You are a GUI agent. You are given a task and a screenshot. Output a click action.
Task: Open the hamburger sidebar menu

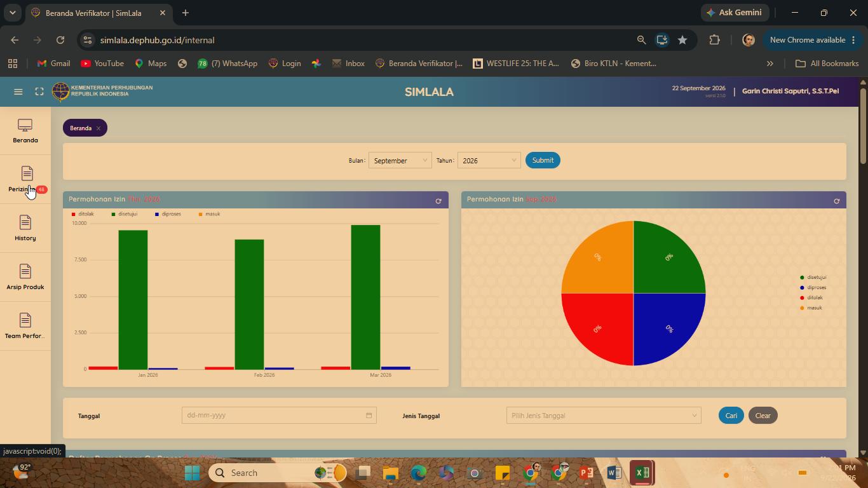[18, 91]
